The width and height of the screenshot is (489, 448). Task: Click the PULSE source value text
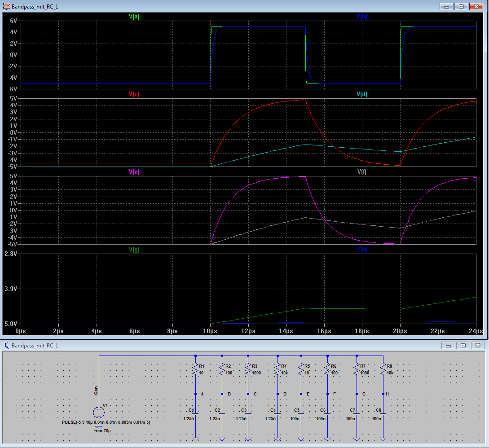[106, 422]
